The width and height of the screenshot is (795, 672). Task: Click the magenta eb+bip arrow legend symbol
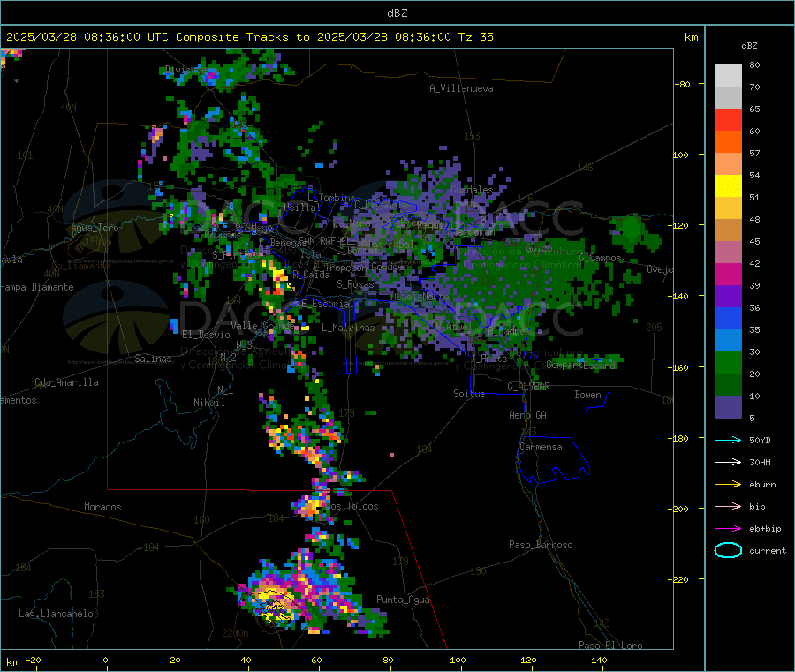pos(728,528)
